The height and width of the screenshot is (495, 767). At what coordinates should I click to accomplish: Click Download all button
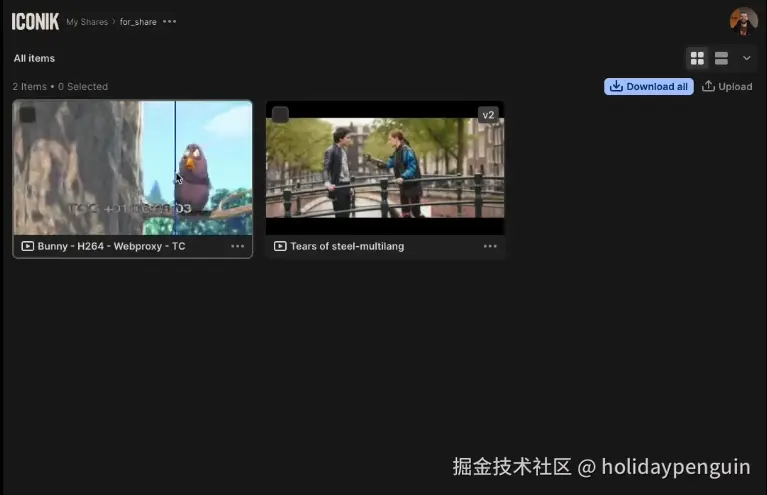pos(649,87)
